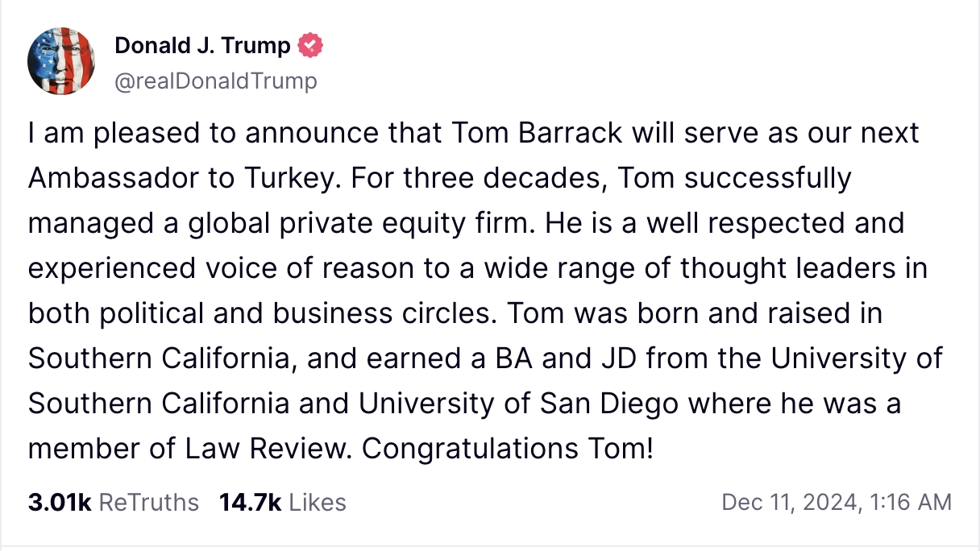Viewport: 980px width, 551px height.
Task: Open Donald J. Trump's profile avatar
Action: [62, 61]
